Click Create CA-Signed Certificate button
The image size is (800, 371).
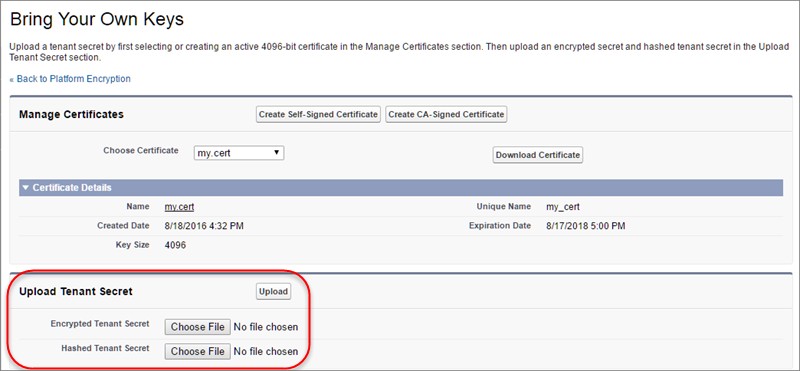[x=446, y=114]
